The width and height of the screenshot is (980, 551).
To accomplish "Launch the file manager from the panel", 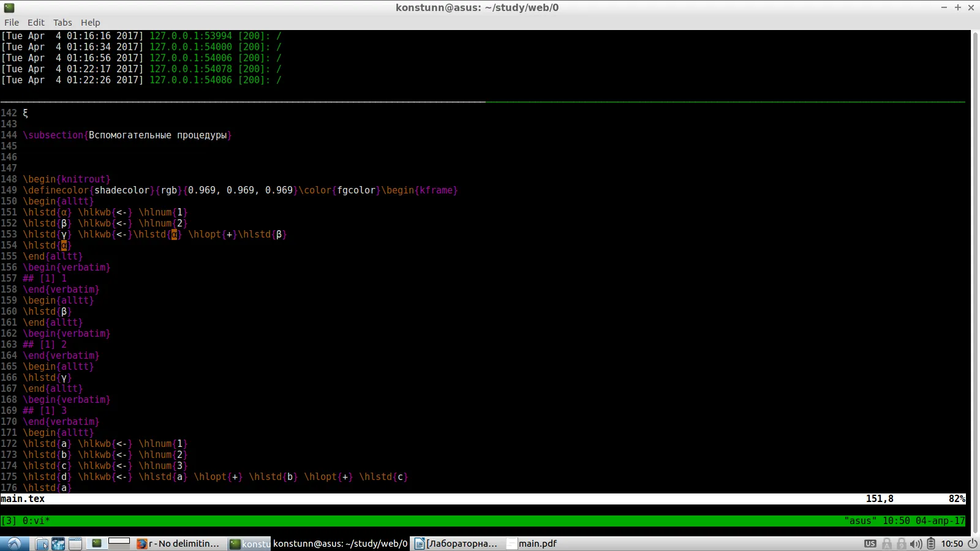I will [x=42, y=544].
